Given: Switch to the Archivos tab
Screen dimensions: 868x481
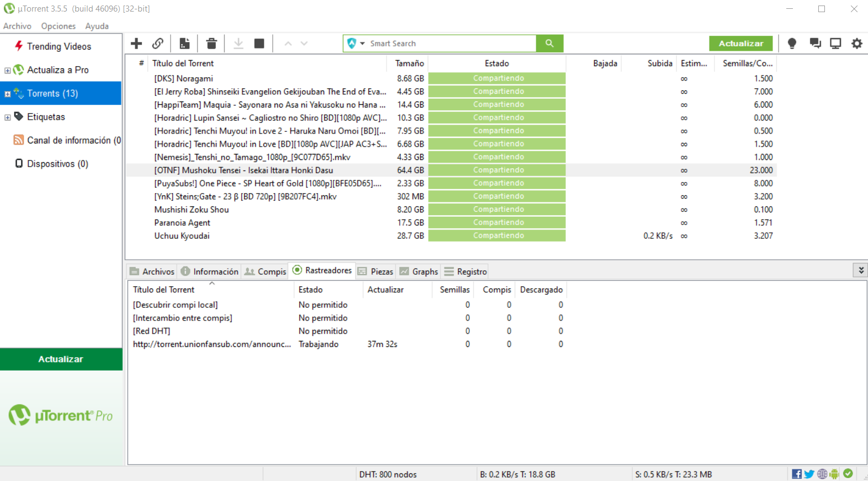Looking at the screenshot, I should point(152,271).
